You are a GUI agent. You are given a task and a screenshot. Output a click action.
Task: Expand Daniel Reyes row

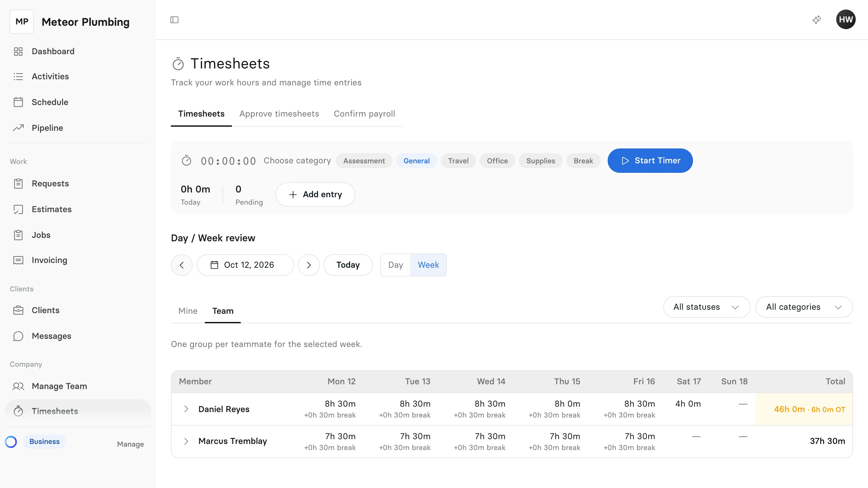pyautogui.click(x=186, y=409)
